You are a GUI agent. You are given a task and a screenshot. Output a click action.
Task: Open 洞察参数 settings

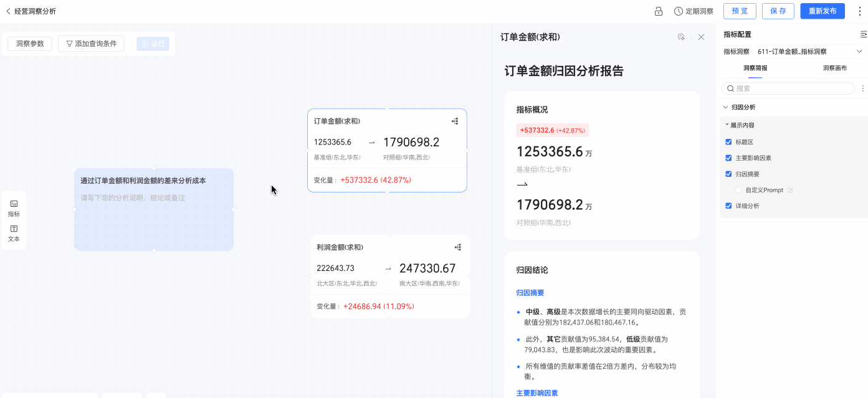pyautogui.click(x=30, y=44)
